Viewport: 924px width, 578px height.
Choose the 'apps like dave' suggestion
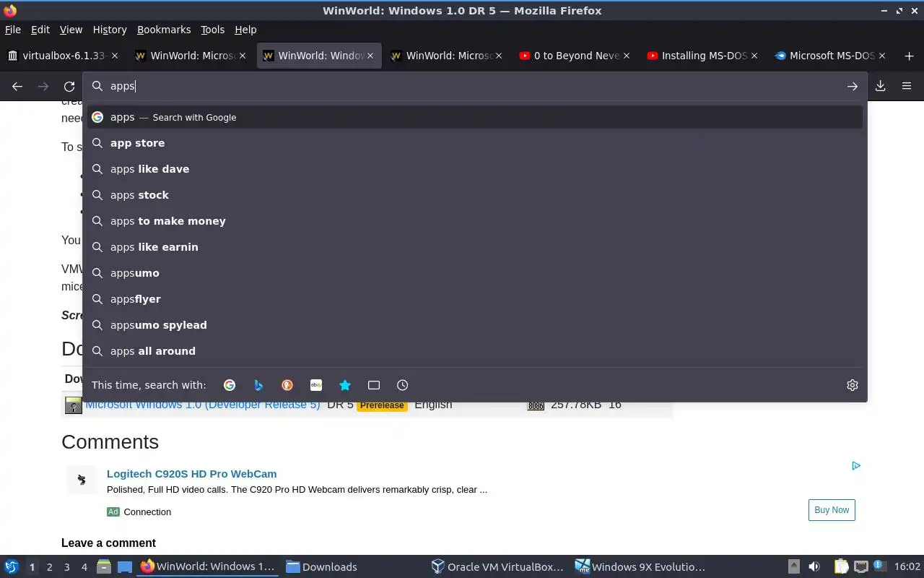click(x=475, y=169)
